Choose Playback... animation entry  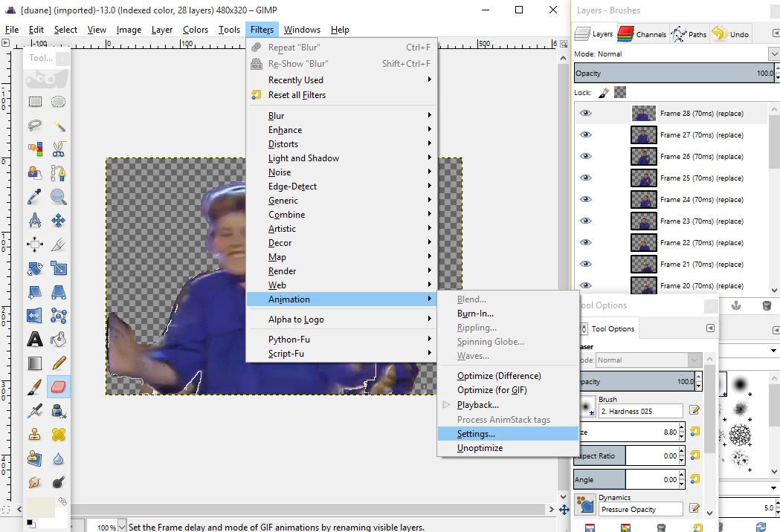[508, 405]
